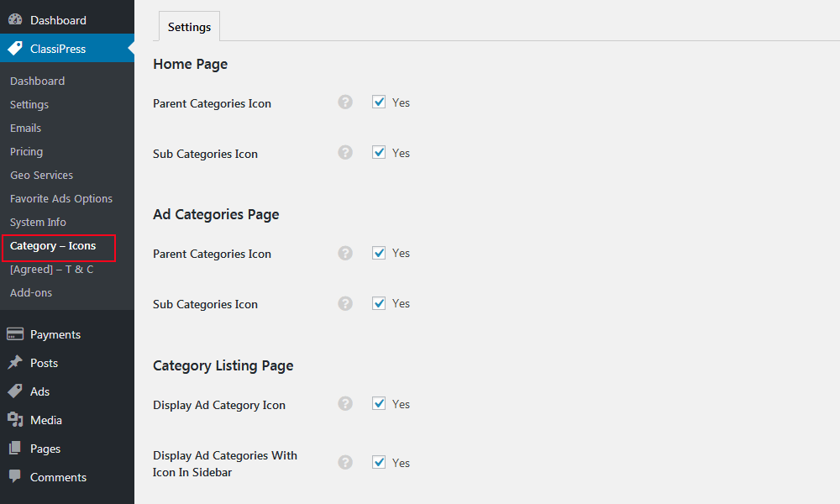Open Geo Services from the sidebar menu
The width and height of the screenshot is (840, 504).
(x=41, y=175)
